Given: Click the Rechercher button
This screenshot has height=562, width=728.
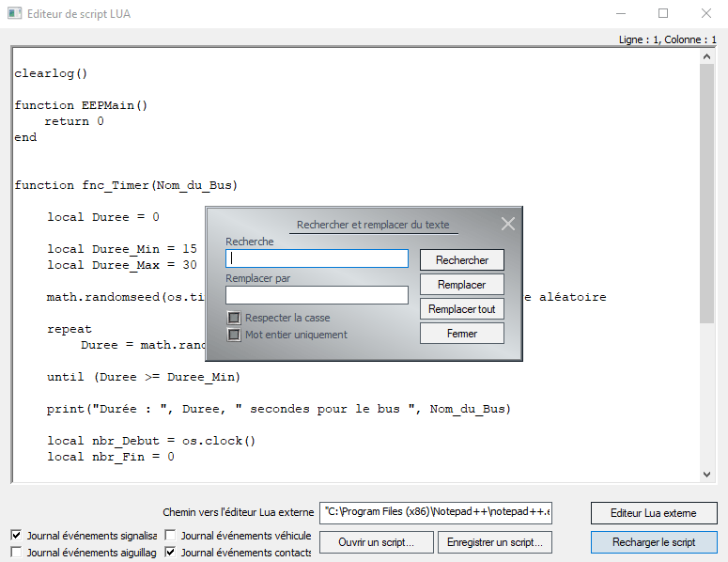Looking at the screenshot, I should (x=462, y=260).
